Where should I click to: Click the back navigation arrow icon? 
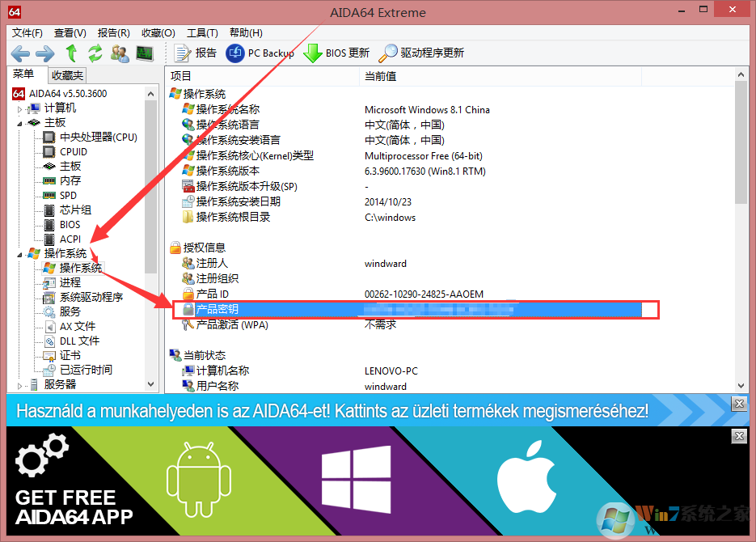click(19, 53)
